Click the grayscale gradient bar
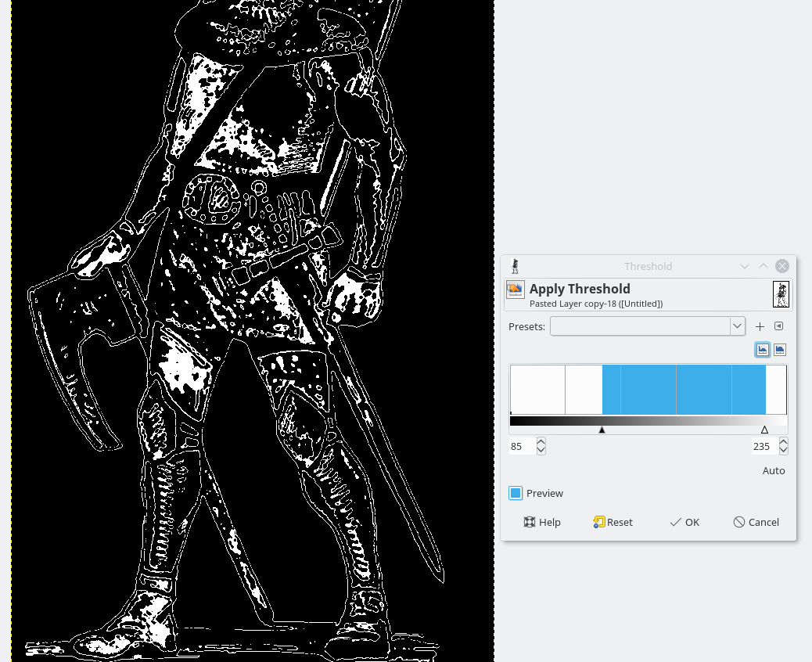812x662 pixels. click(x=649, y=421)
